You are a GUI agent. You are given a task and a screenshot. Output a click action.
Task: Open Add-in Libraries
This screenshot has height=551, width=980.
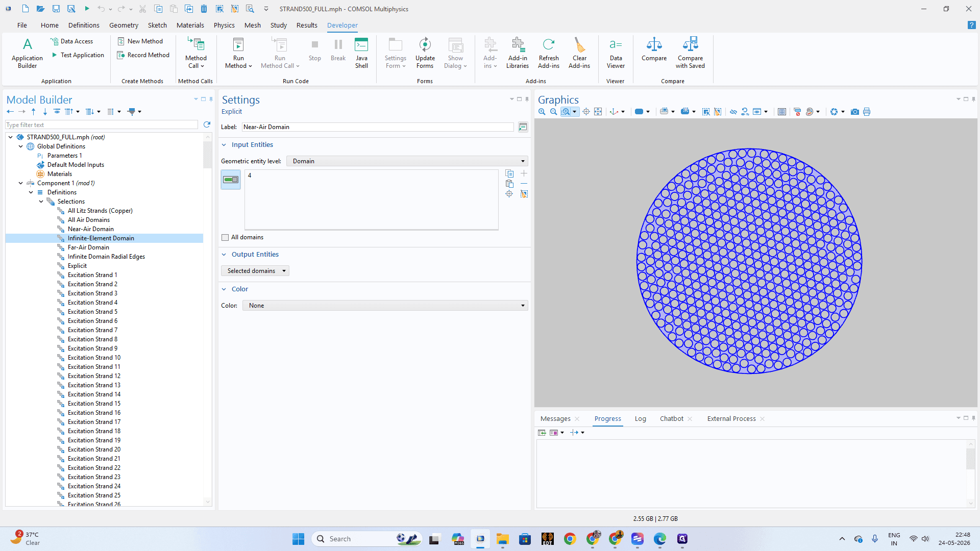518,53
